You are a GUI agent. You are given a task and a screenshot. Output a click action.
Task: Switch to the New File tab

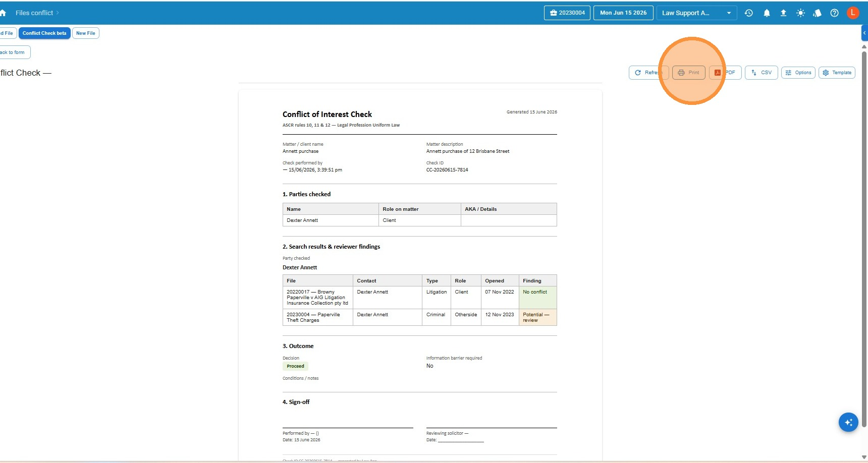pos(86,33)
